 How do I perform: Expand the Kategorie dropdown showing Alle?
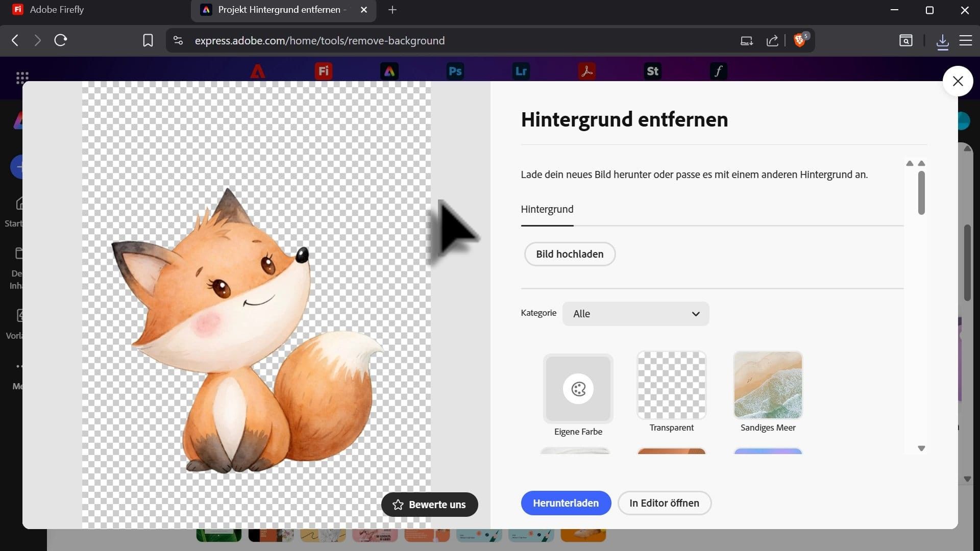click(x=635, y=314)
